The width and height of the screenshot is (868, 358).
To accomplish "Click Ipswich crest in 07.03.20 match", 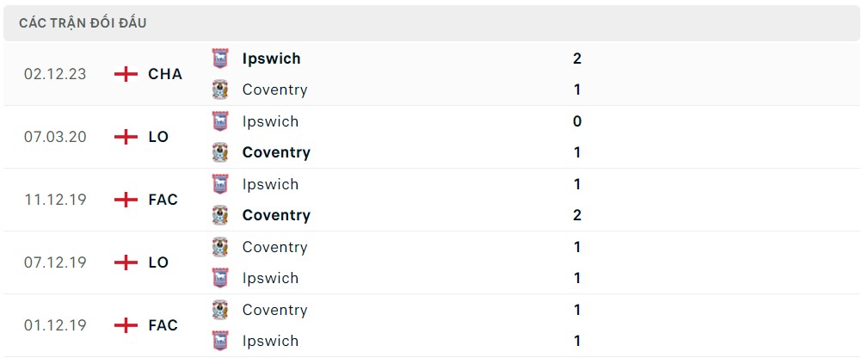I will click(x=220, y=121).
